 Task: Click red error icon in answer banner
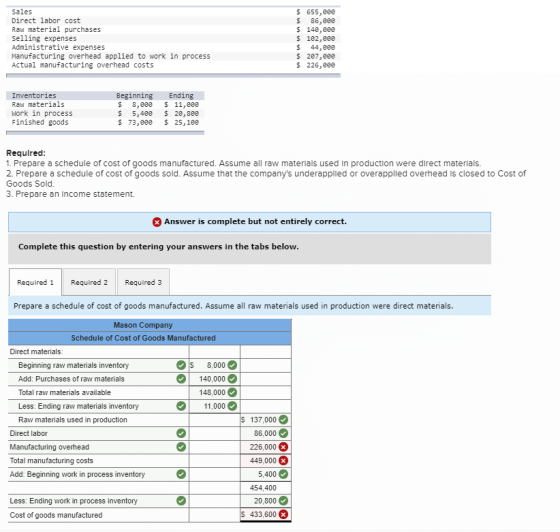pyautogui.click(x=157, y=222)
